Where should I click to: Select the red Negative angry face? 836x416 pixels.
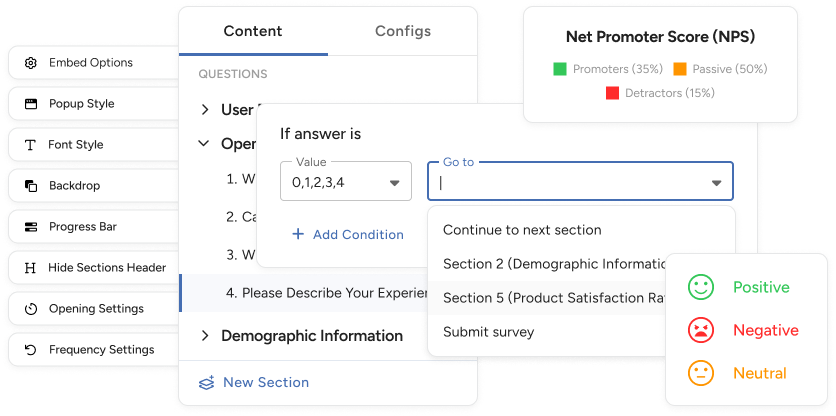click(700, 330)
